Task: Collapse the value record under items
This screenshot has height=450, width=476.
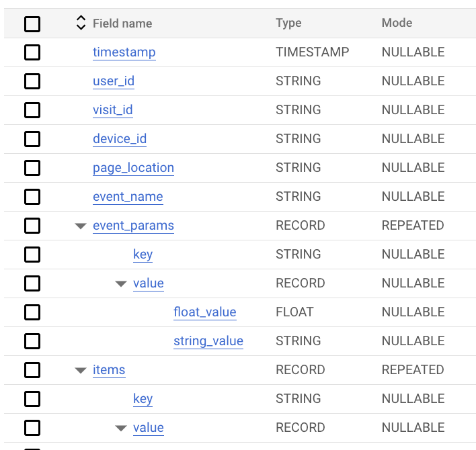Action: [121, 428]
